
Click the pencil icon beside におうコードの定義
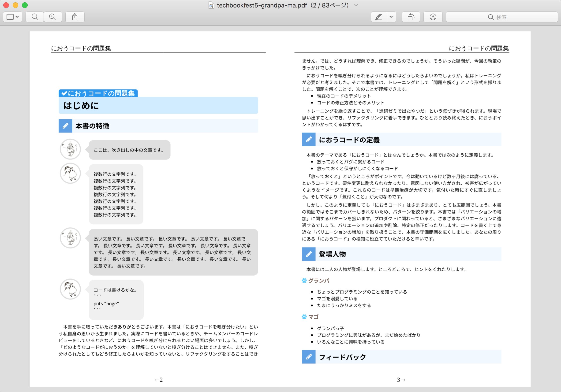[309, 140]
